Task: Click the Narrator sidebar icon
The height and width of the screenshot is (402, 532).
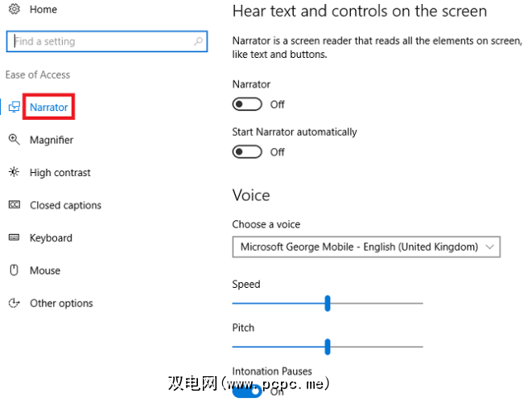Action: [14, 107]
